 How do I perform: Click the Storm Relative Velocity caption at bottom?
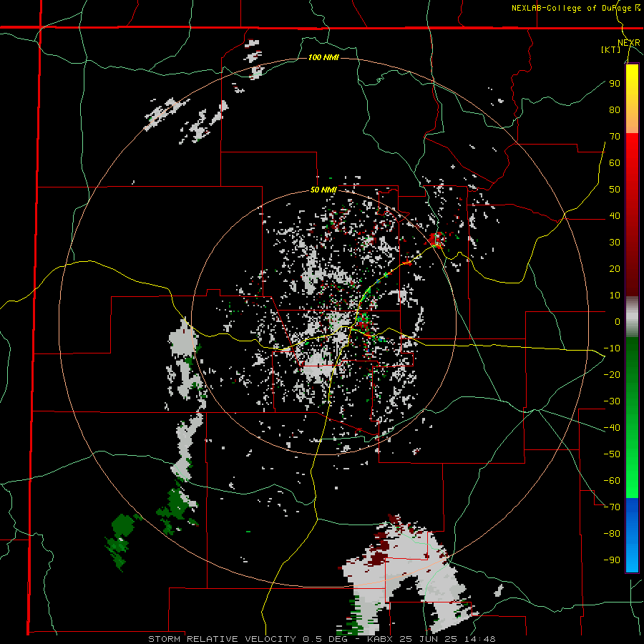point(321,639)
